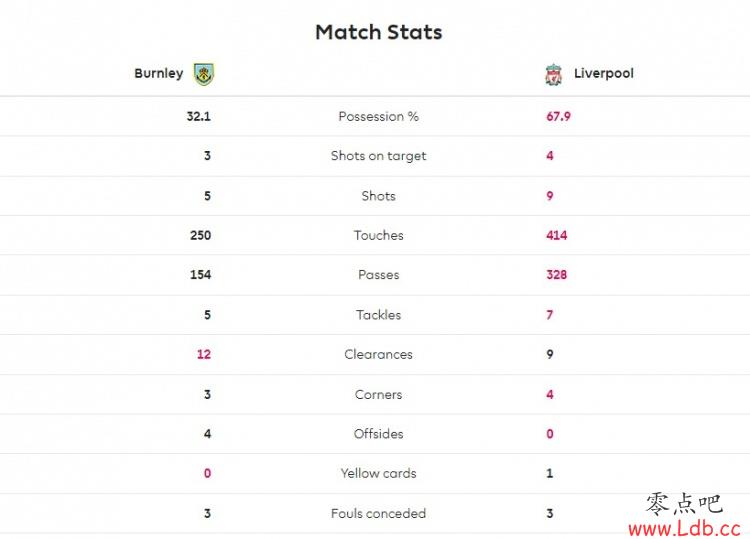The width and height of the screenshot is (750, 539).
Task: Click Liverpool's 414 touches value
Action: (557, 235)
